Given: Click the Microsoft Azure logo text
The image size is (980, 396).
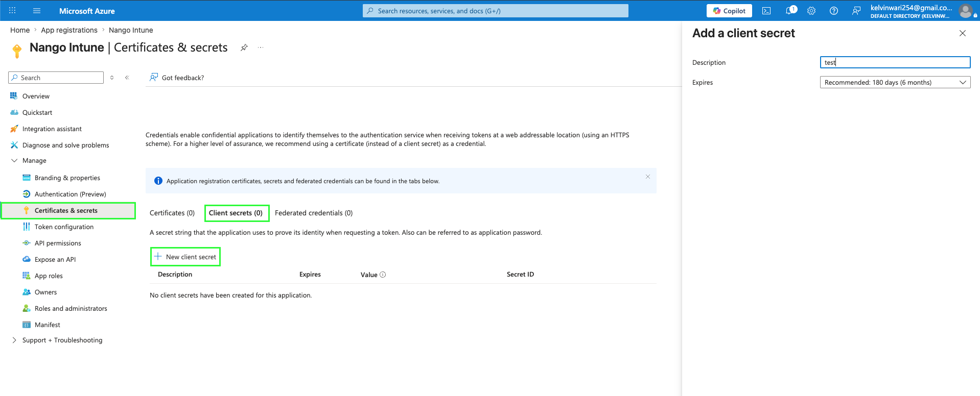Looking at the screenshot, I should coord(87,11).
